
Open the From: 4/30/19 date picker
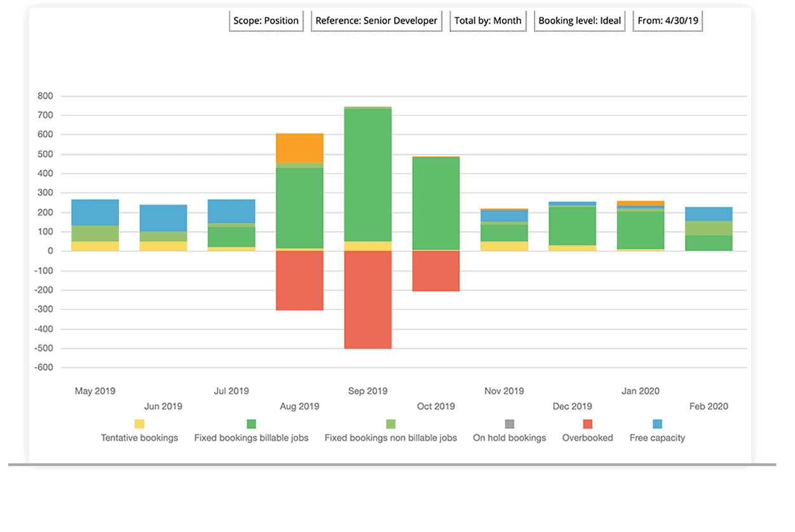[x=667, y=20]
